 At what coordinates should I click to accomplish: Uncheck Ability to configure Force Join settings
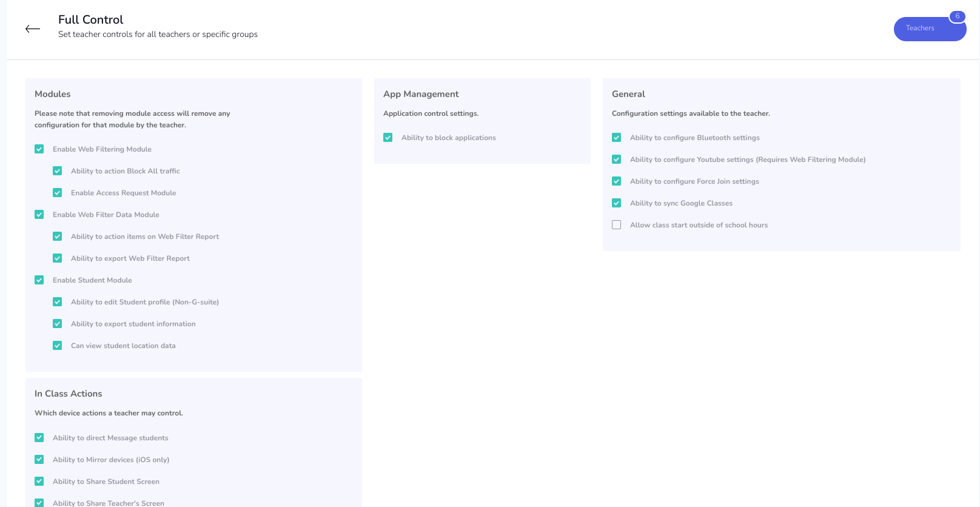click(617, 181)
